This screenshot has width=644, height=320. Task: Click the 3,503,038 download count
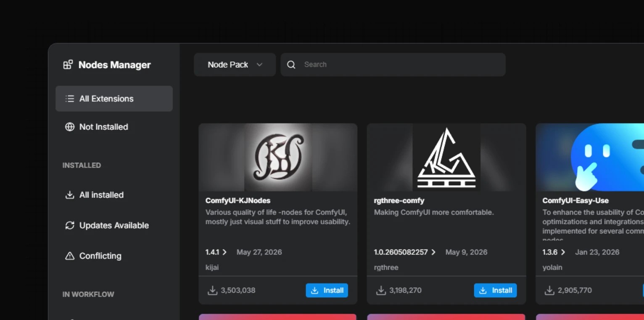coord(238,290)
